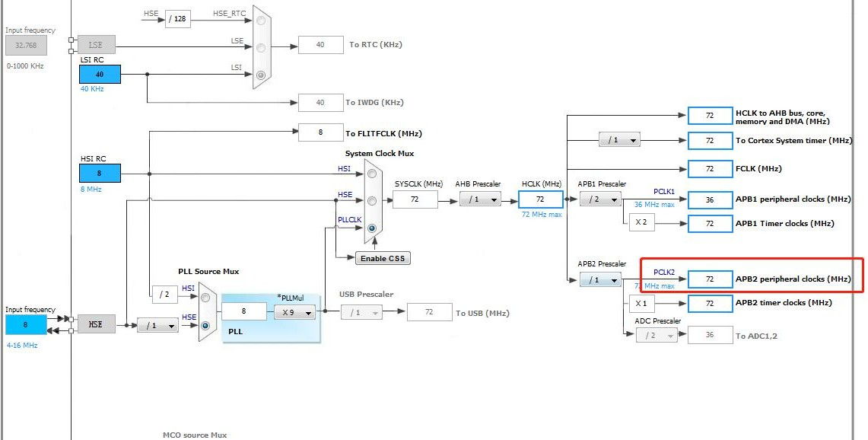
Task: Open the PLLMul X9 multiplier dropdown
Action: pos(294,313)
